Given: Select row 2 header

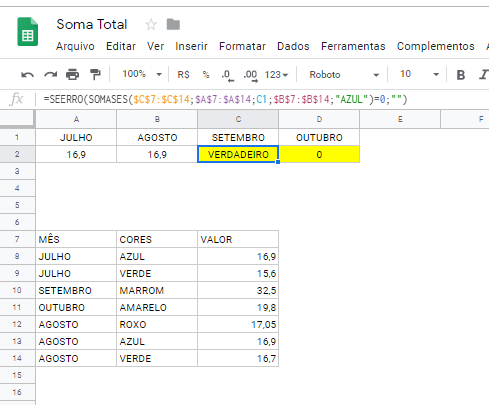Looking at the screenshot, I should click(17, 154).
